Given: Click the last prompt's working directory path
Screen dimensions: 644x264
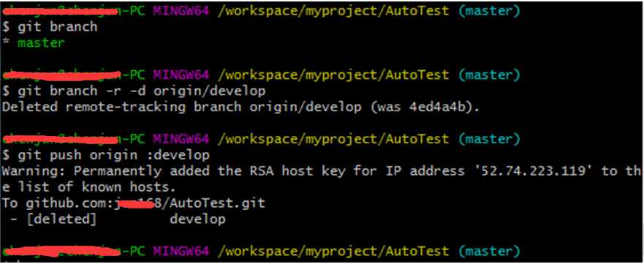Looking at the screenshot, I should point(333,251).
